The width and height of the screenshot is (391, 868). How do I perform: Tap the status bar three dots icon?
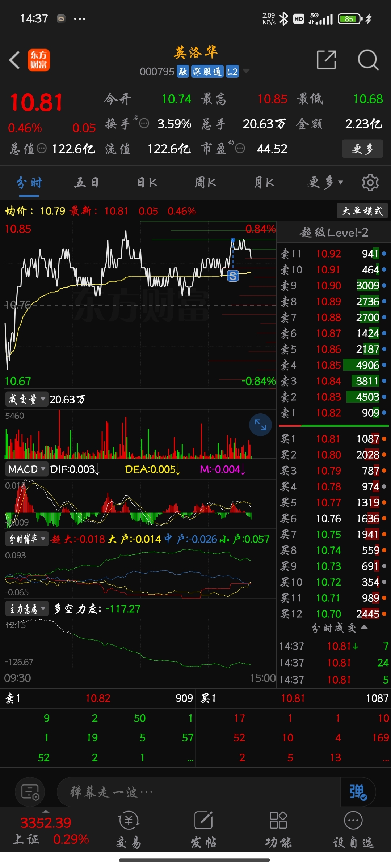[x=80, y=18]
